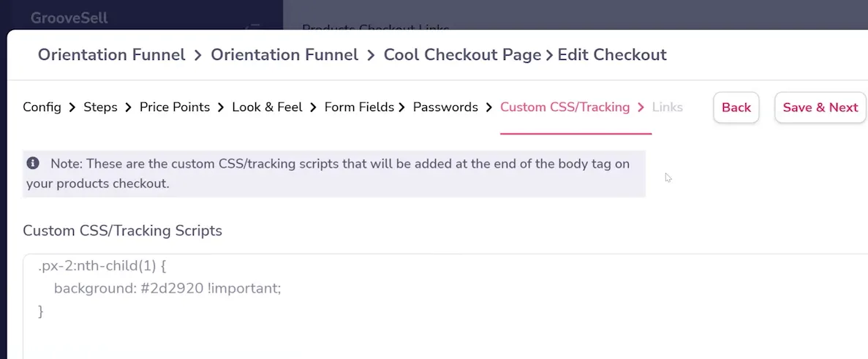Click Save & Next button
868x359 pixels.
click(x=820, y=107)
